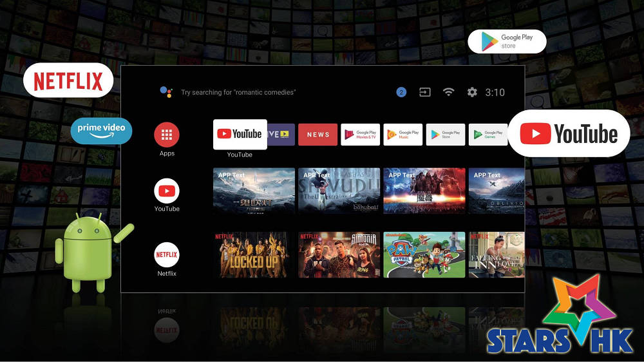Viewport: 644px width, 362px height.
Task: Select the YouTube channel icon in sidebar
Action: [x=167, y=191]
